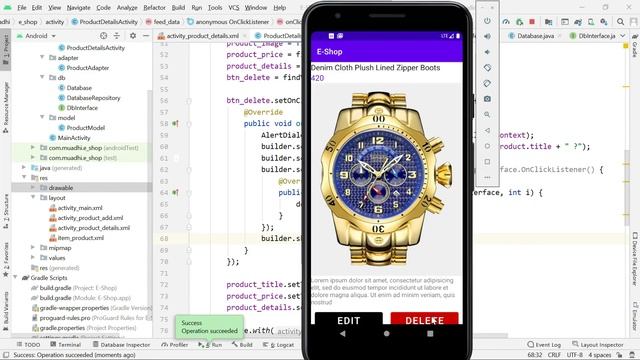Tap the phone's back navigation button
The height and width of the screenshot is (360, 640).
point(343,333)
